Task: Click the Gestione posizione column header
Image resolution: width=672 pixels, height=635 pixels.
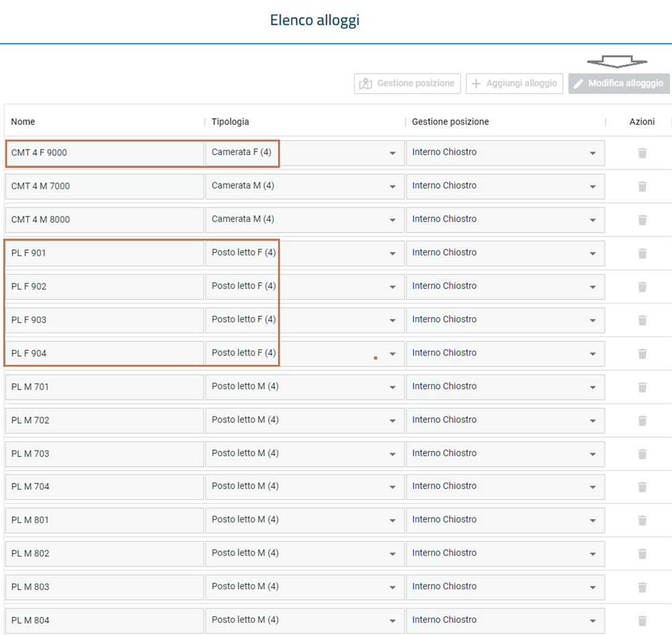Action: click(451, 121)
